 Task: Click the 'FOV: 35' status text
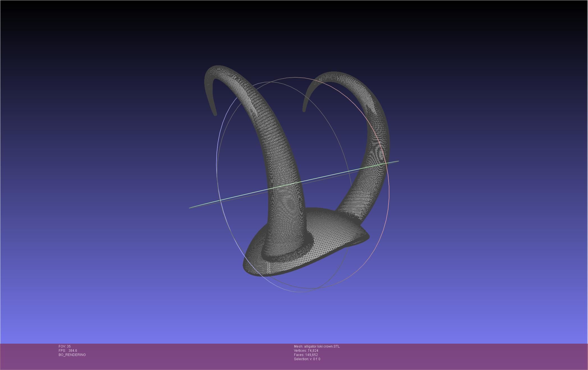65,346
